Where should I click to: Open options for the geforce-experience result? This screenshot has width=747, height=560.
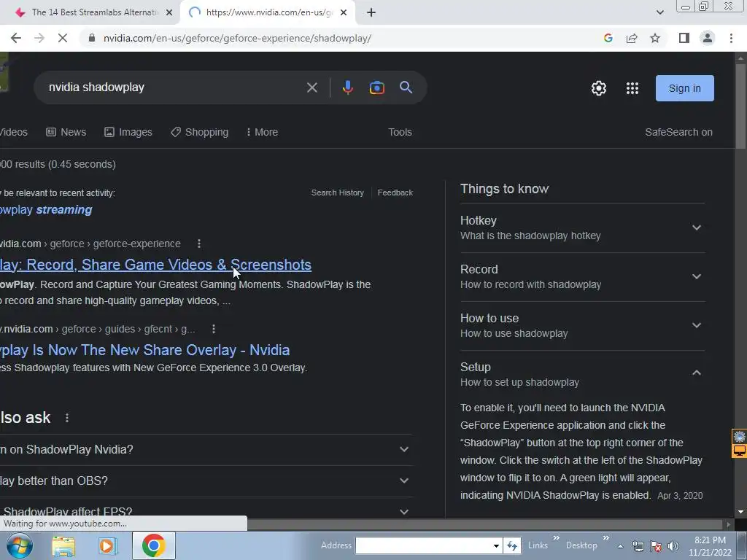point(199,244)
